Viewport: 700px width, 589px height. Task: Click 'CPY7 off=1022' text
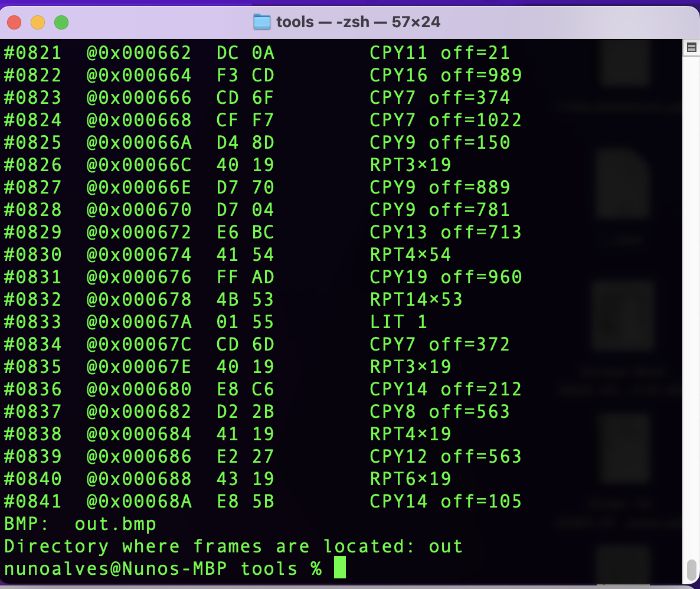(446, 120)
